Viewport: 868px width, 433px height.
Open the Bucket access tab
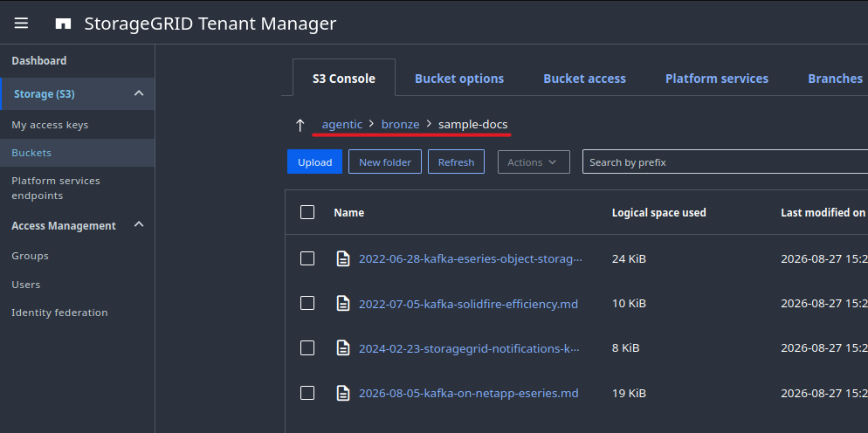(584, 79)
